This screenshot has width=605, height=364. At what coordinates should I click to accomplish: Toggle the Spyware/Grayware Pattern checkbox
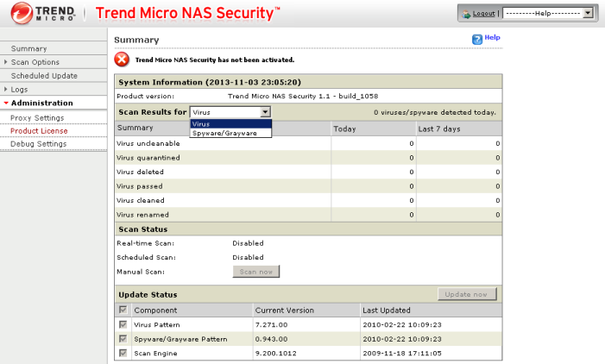click(123, 338)
